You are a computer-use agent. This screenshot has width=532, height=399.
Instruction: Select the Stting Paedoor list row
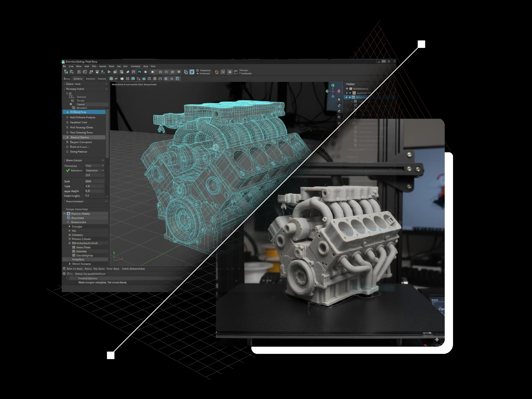pos(84,152)
